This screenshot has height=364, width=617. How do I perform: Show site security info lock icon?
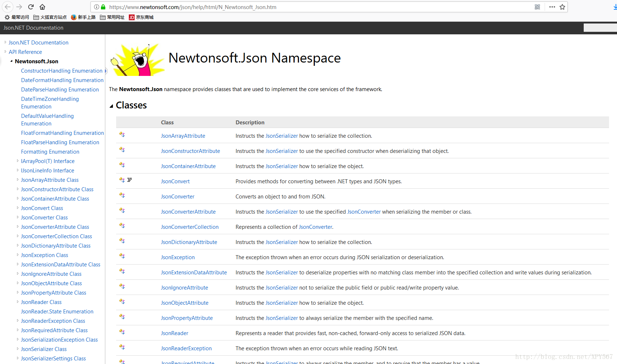coord(103,7)
